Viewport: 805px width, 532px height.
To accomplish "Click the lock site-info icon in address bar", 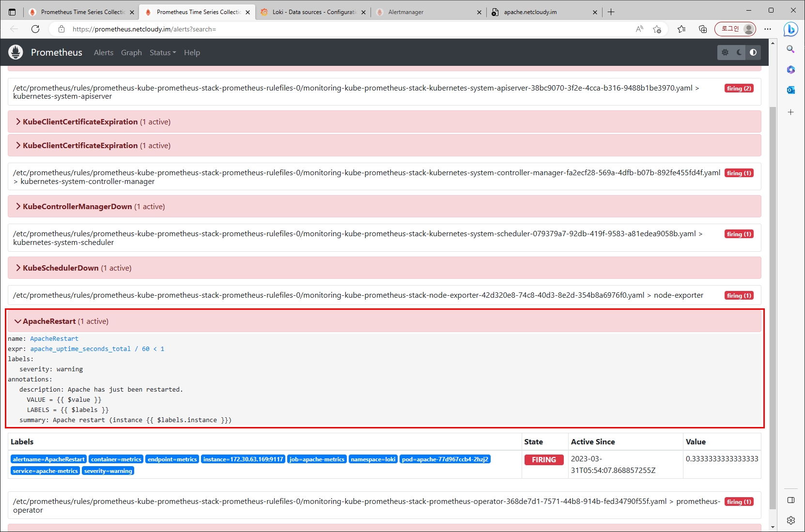I will pyautogui.click(x=62, y=29).
